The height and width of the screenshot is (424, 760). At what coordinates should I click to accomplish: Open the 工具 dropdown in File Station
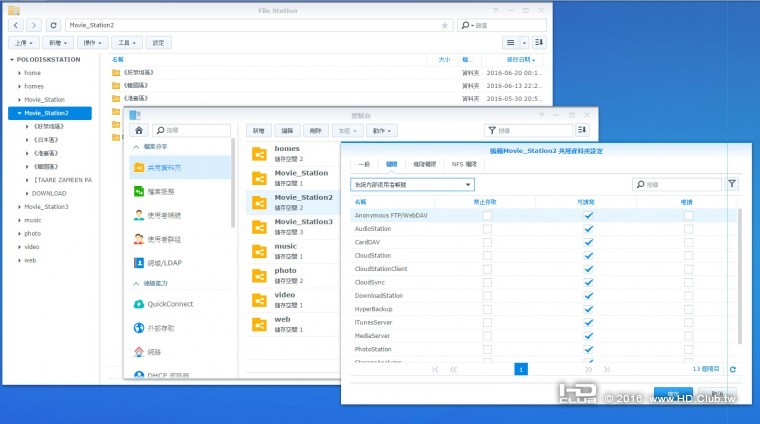126,43
